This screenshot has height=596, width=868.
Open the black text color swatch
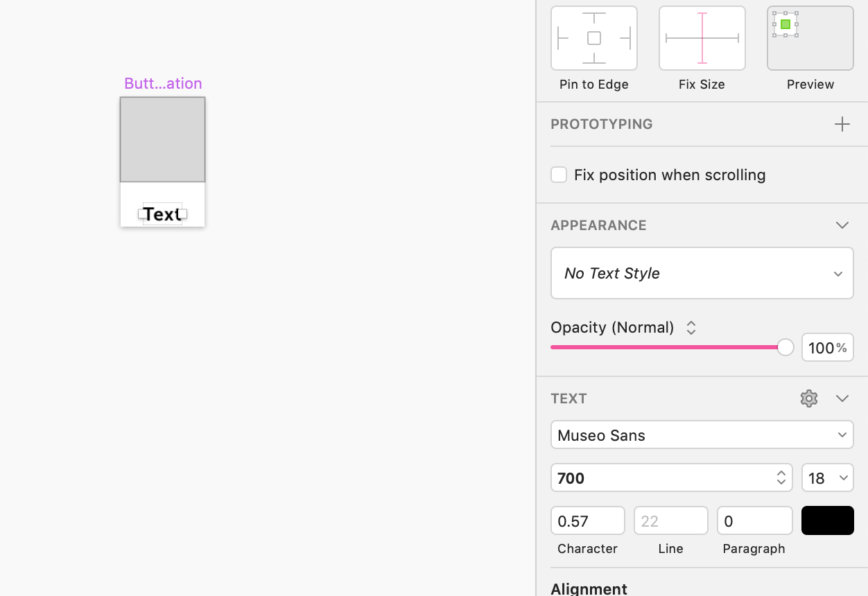click(x=827, y=520)
